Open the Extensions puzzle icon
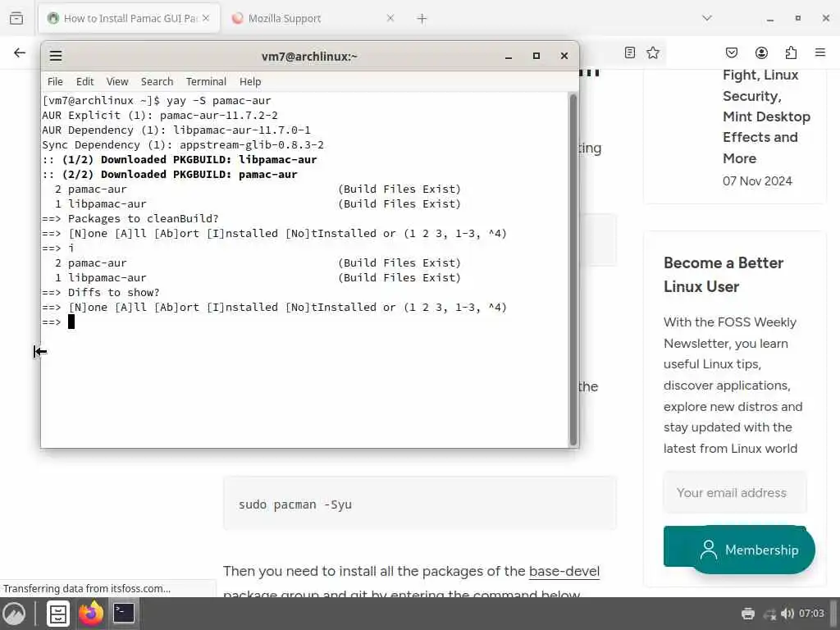 click(x=791, y=52)
